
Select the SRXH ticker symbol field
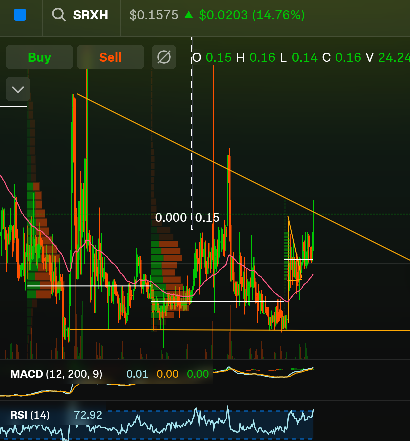[x=91, y=15]
